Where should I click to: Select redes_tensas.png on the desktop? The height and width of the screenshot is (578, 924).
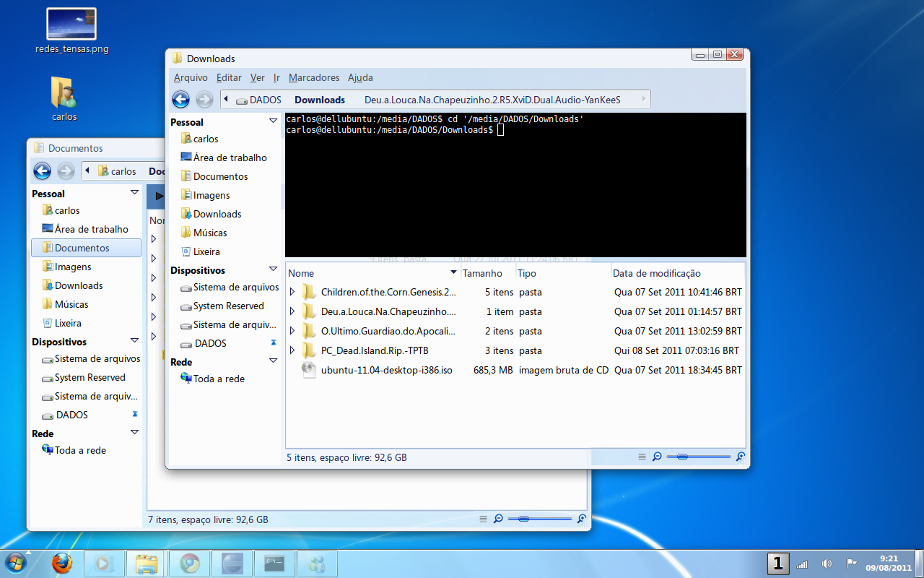point(71,30)
